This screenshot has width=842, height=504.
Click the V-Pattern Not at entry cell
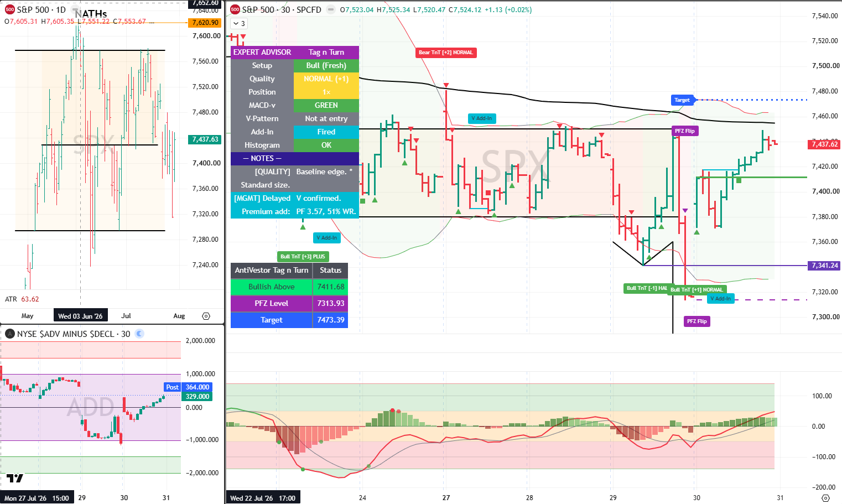(x=326, y=118)
